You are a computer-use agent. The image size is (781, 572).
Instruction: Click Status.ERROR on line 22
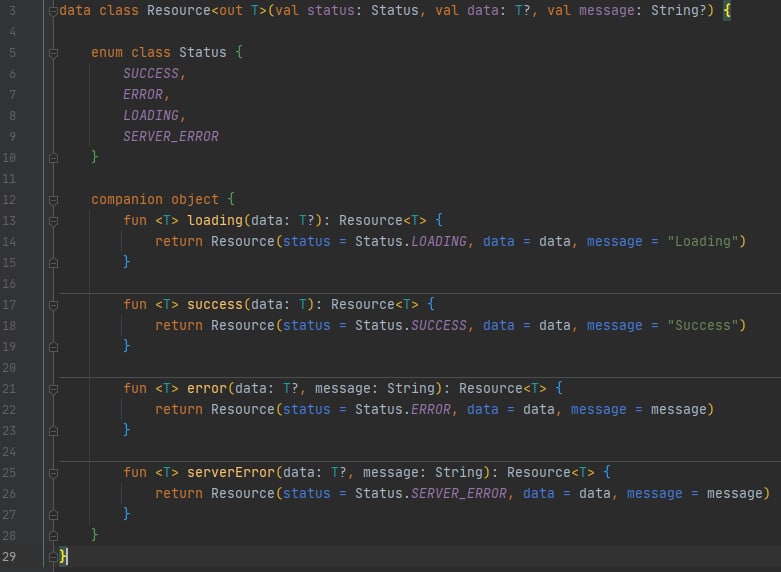402,410
